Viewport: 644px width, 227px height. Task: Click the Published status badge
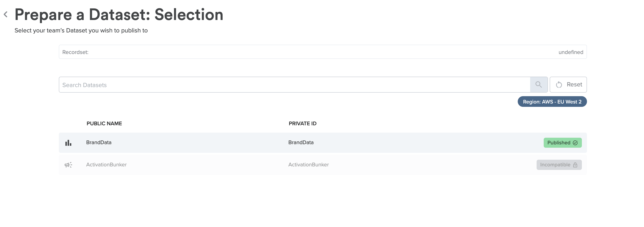pyautogui.click(x=563, y=143)
